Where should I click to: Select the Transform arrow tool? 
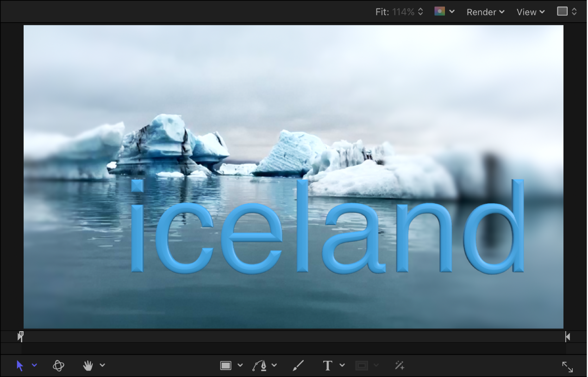click(x=19, y=365)
